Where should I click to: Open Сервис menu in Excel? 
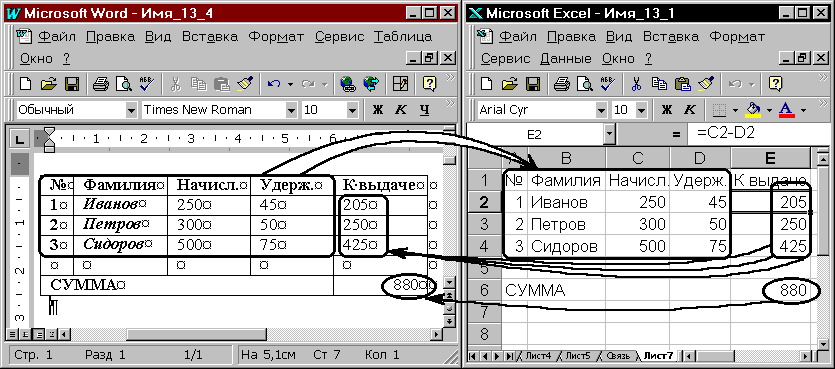click(x=505, y=58)
